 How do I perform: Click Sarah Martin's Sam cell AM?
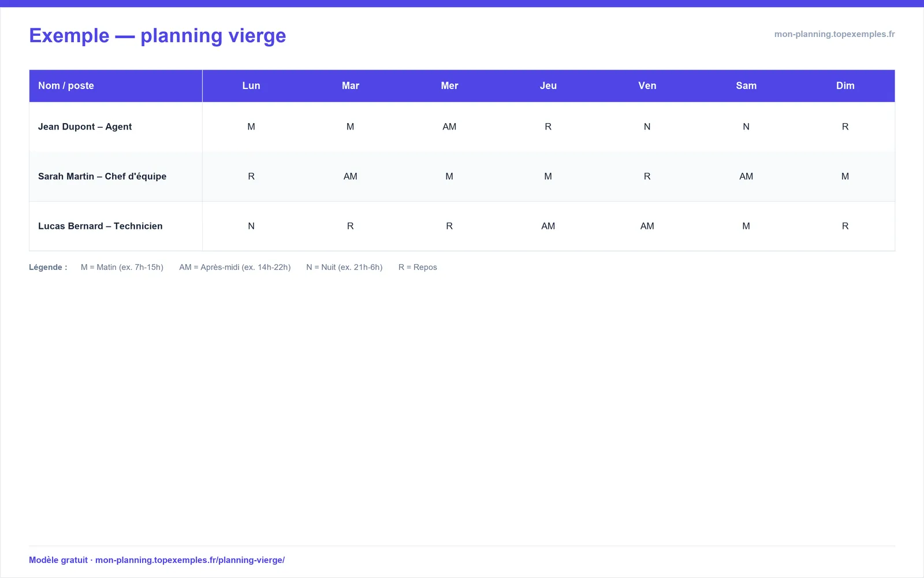[x=746, y=176]
